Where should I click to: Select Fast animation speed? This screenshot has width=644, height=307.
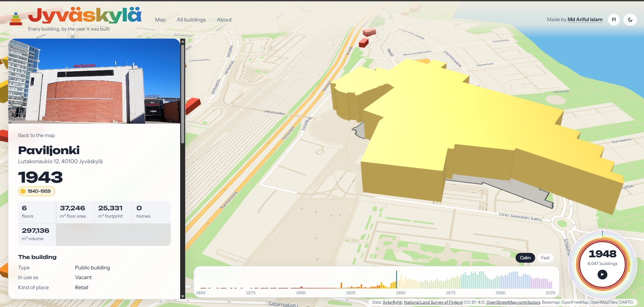(x=545, y=258)
